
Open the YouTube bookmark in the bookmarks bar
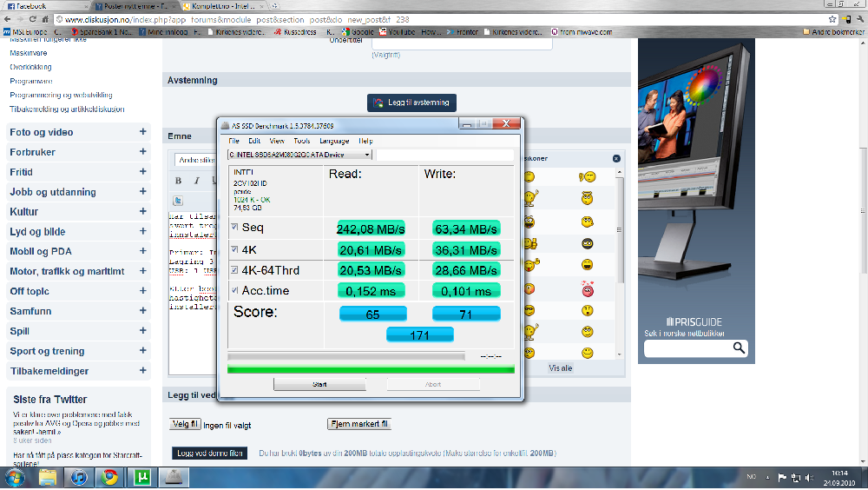[x=398, y=32]
